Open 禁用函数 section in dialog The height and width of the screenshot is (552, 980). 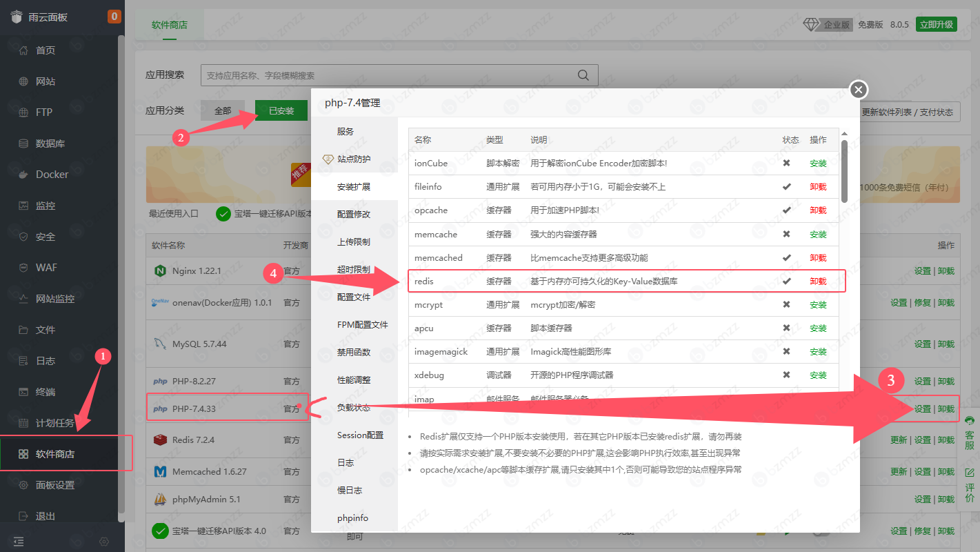(x=354, y=353)
